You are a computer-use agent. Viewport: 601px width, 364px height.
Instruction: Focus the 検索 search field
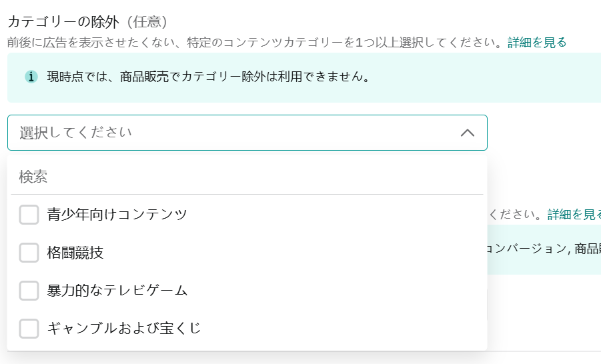click(247, 177)
